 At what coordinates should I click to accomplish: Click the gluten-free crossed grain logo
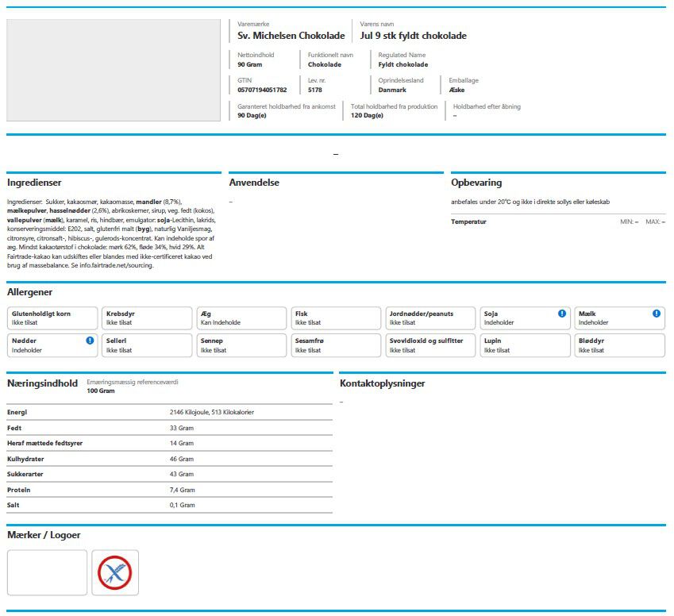point(115,572)
